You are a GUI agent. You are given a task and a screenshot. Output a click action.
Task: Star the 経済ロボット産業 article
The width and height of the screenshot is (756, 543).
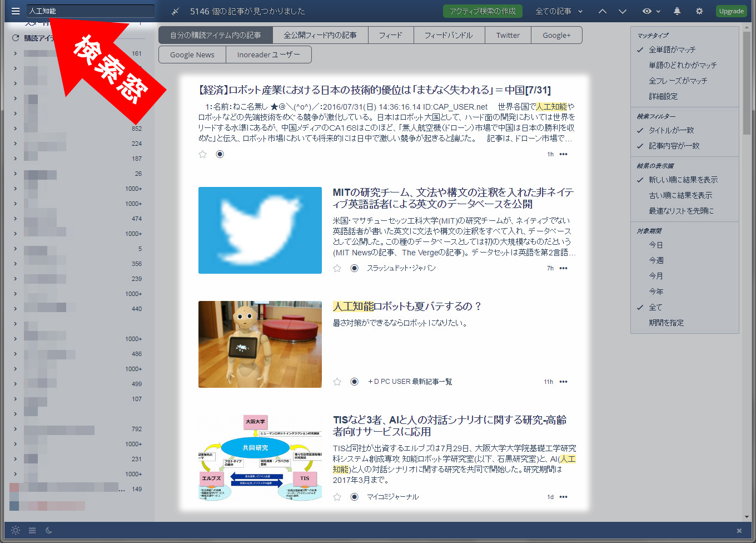[202, 154]
